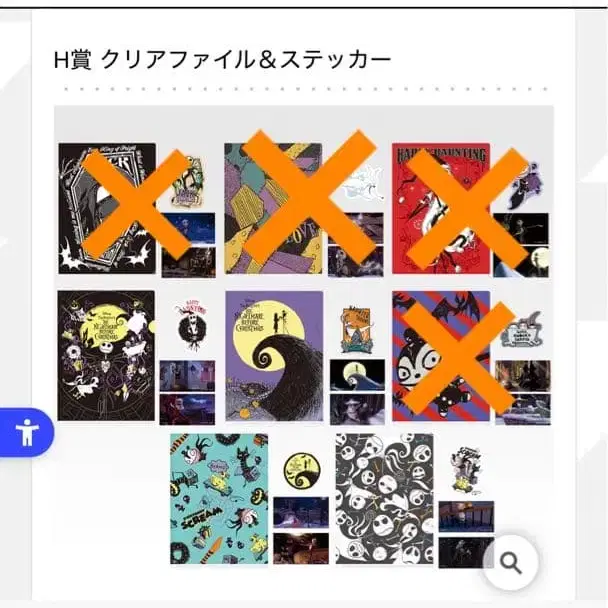Click the round yellow spiral hill sticker

[x=302, y=471]
